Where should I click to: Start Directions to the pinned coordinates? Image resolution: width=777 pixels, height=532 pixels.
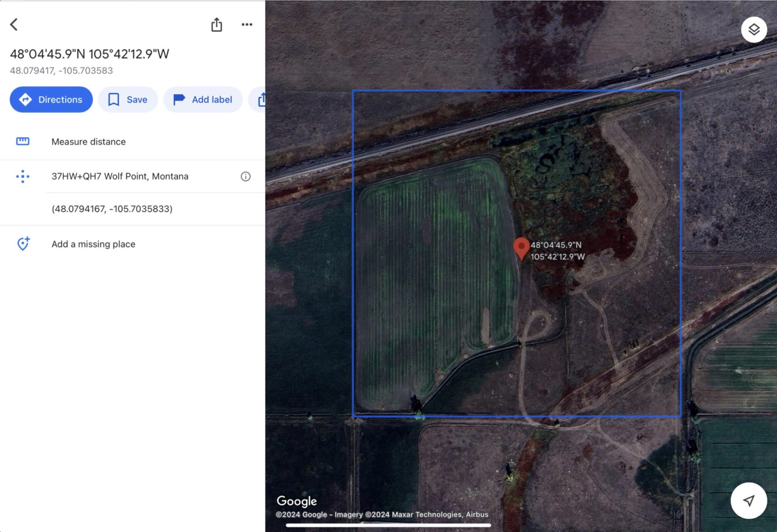pyautogui.click(x=51, y=99)
